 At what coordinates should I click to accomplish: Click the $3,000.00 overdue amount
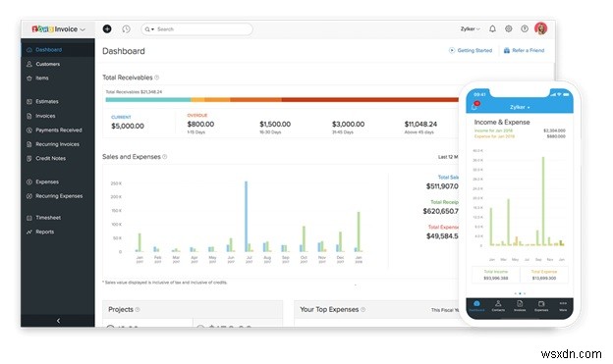click(348, 125)
